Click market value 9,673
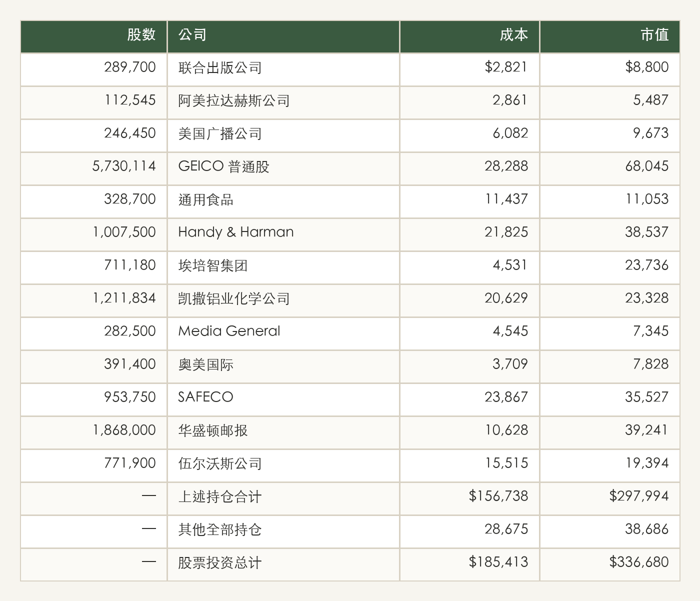Viewport: 700px width, 601px height. (x=651, y=133)
